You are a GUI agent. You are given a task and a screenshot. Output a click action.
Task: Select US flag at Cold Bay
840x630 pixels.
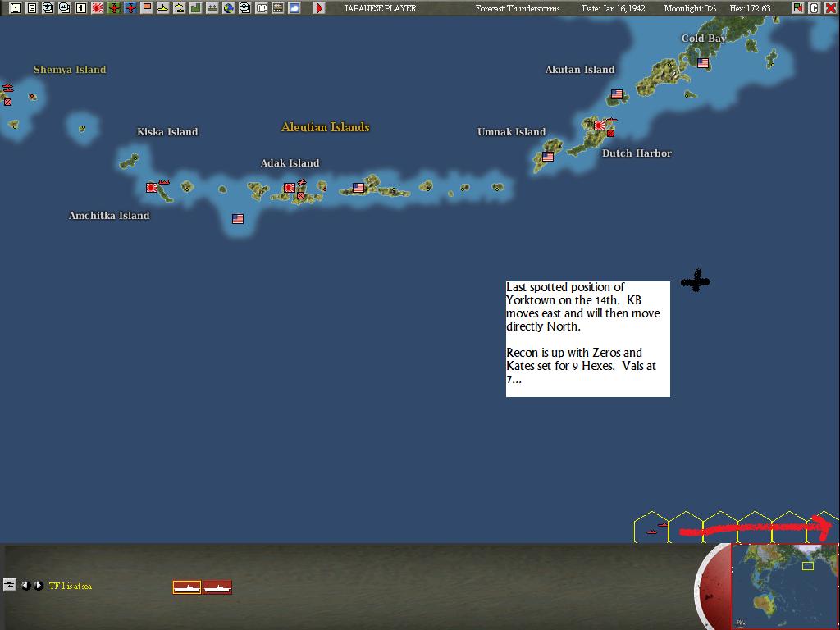[703, 63]
